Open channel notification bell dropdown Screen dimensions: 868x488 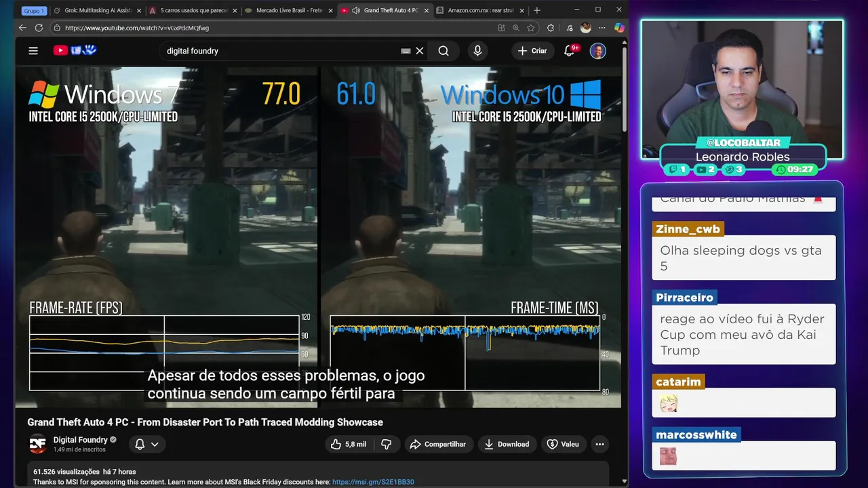(146, 444)
